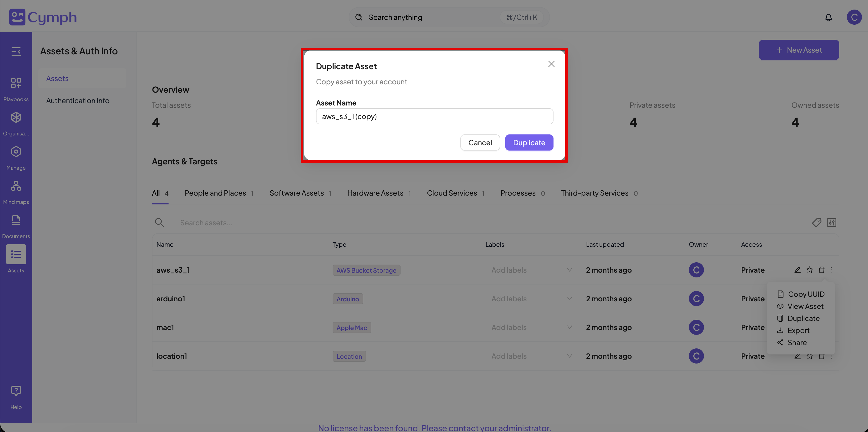The image size is (868, 432).
Task: Click the Duplicate button in the dialog
Action: pyautogui.click(x=529, y=142)
